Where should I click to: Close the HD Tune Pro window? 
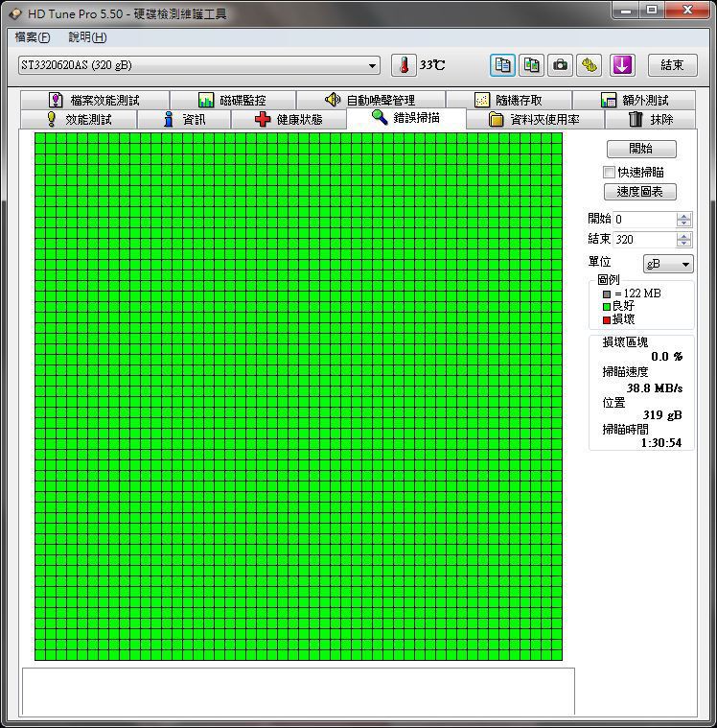click(x=687, y=11)
